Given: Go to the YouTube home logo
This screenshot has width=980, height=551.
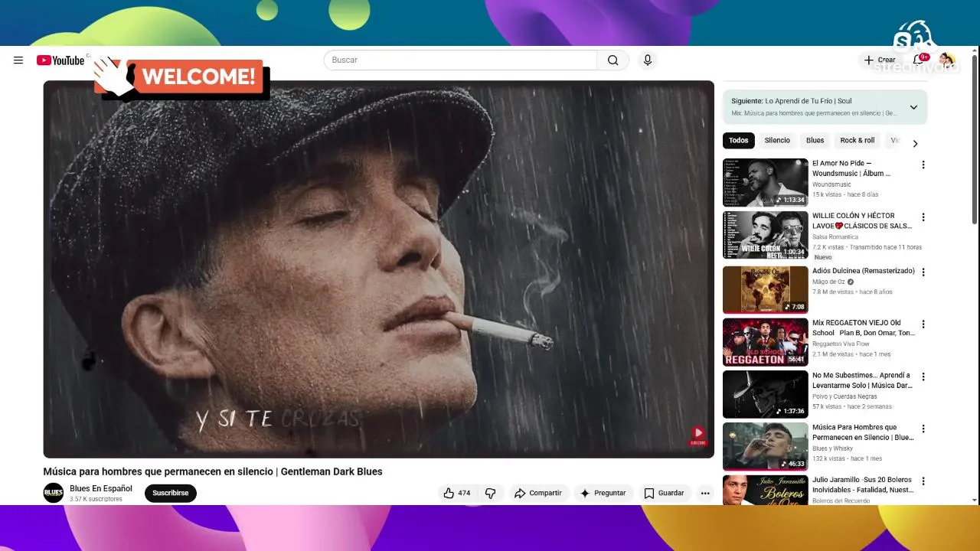Looking at the screenshot, I should [60, 60].
